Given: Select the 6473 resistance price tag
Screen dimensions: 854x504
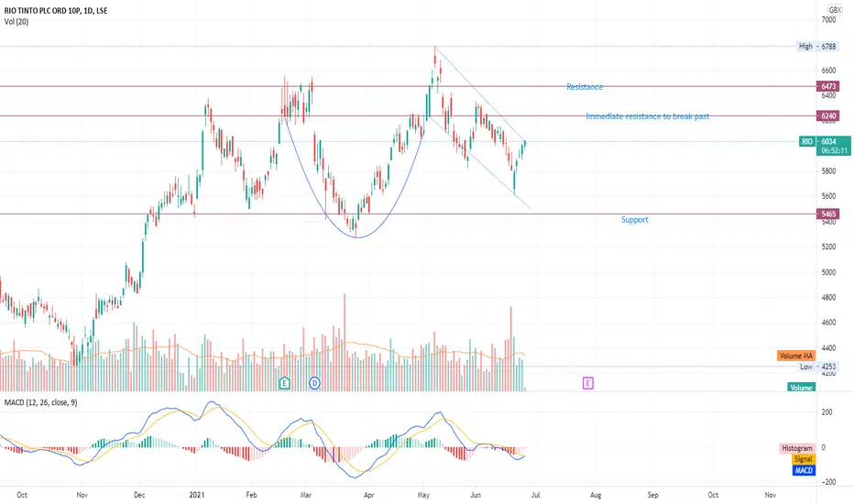Looking at the screenshot, I should tap(827, 86).
